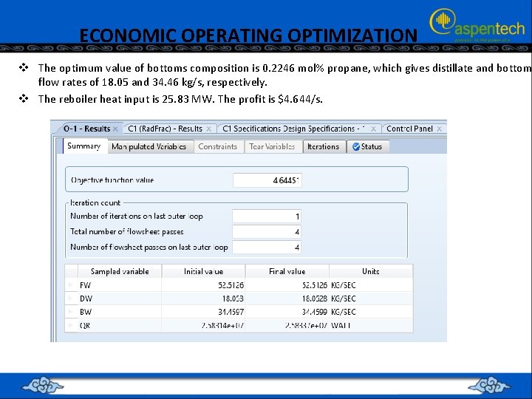Open the Iterations sub-tab
The image size is (532, 399).
pyautogui.click(x=324, y=146)
